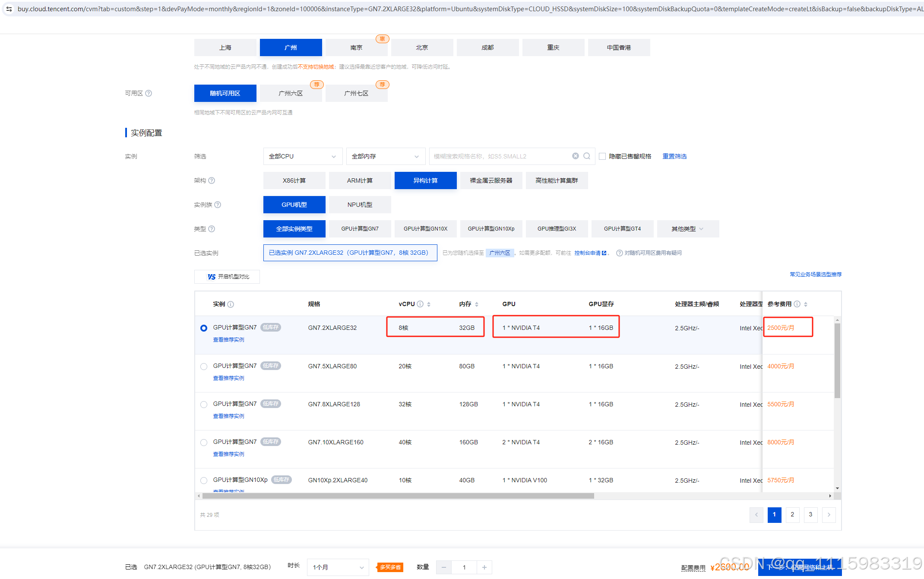
Task: Click info icon next to vCPU header
Action: (420, 304)
